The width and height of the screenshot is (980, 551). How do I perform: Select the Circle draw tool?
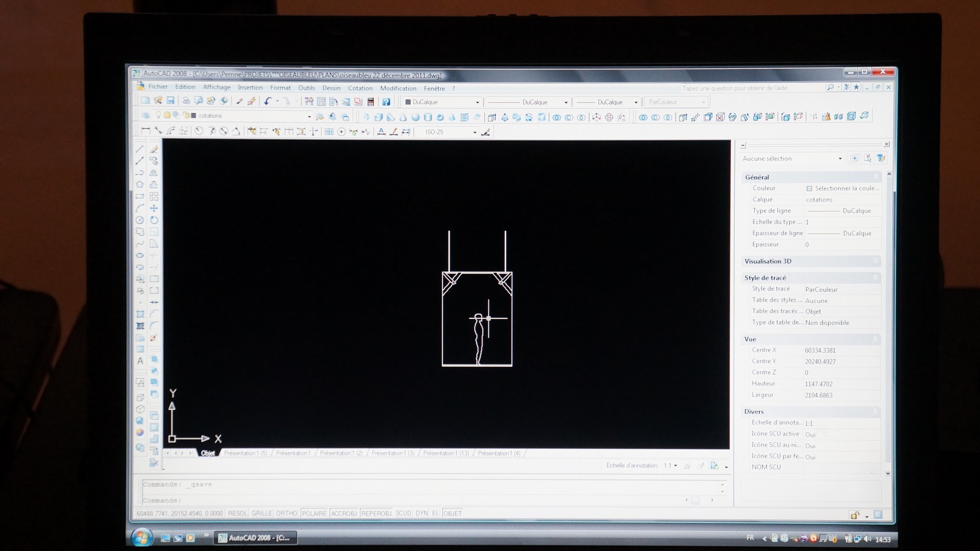pos(140,220)
